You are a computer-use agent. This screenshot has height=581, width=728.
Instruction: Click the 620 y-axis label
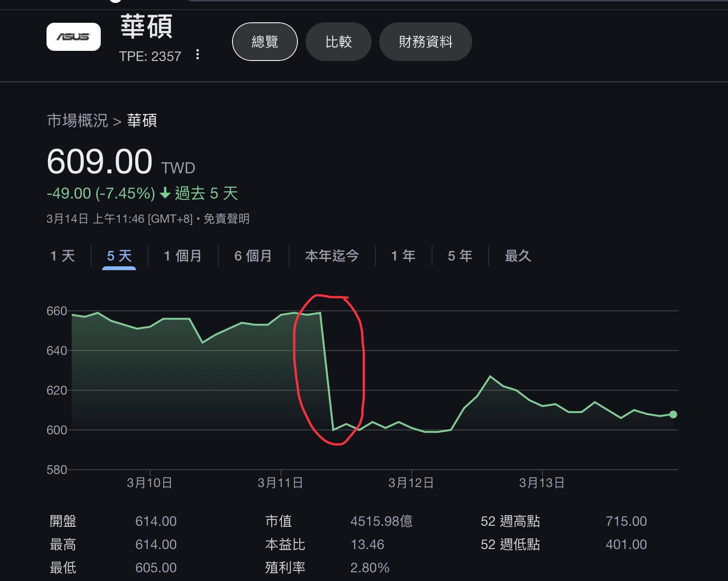(x=57, y=391)
